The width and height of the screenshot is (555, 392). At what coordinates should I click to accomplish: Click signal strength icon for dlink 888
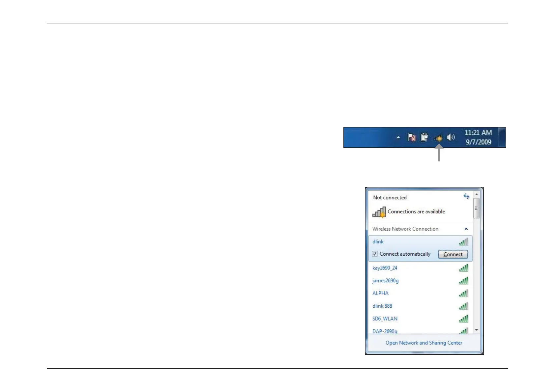[x=463, y=306]
